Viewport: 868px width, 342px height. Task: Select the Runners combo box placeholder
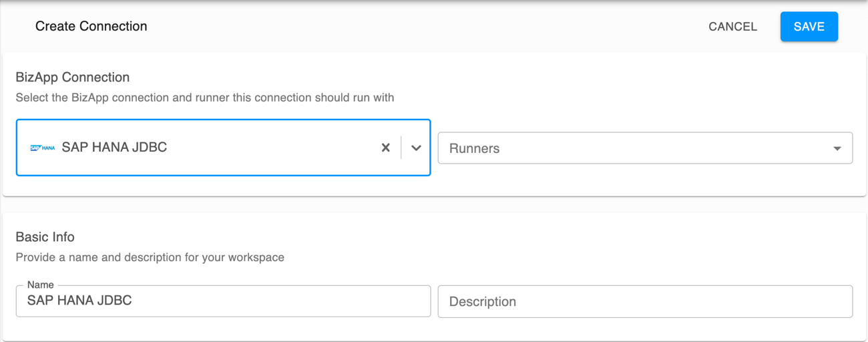tap(474, 148)
